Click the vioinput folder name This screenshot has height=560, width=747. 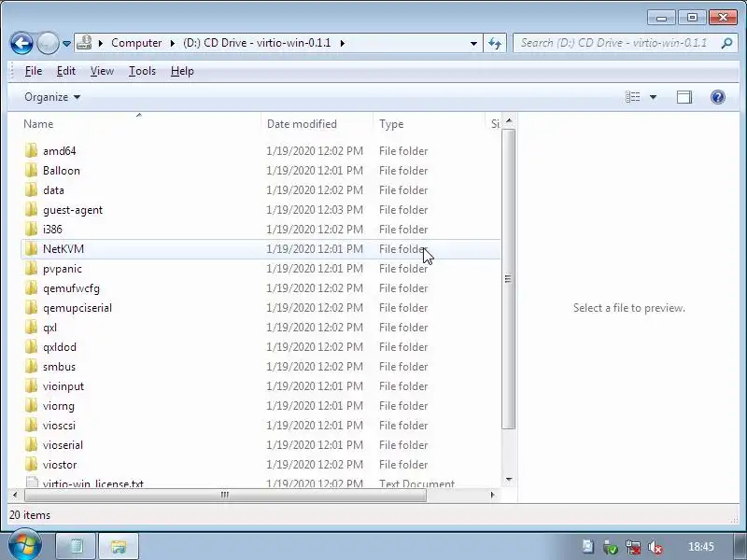tap(63, 386)
